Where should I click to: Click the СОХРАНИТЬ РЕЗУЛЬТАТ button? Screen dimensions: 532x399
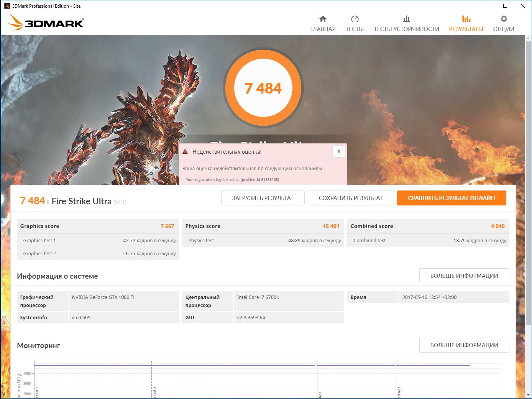351,198
